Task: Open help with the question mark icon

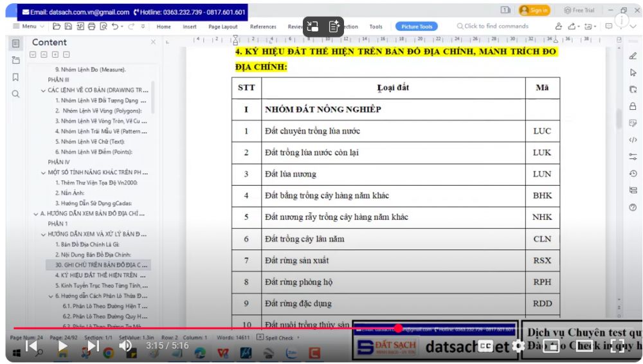Action: (633, 207)
